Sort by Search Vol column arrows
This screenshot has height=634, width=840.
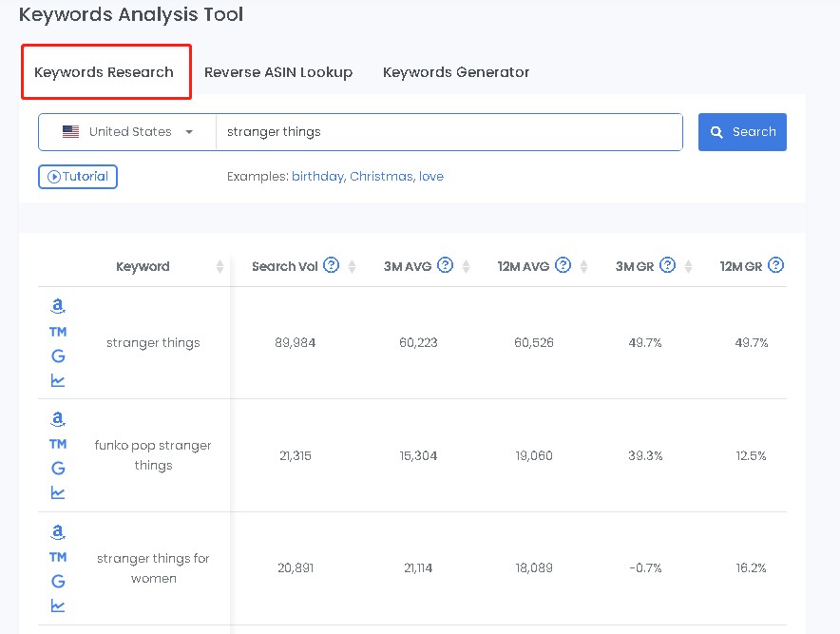click(352, 266)
